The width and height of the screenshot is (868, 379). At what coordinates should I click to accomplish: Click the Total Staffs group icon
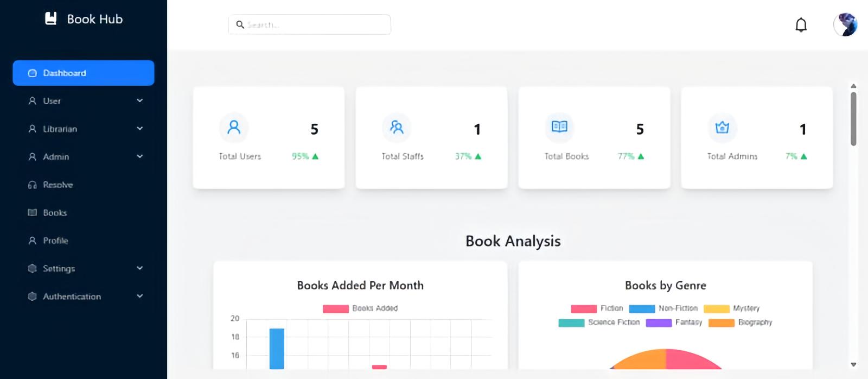click(397, 128)
